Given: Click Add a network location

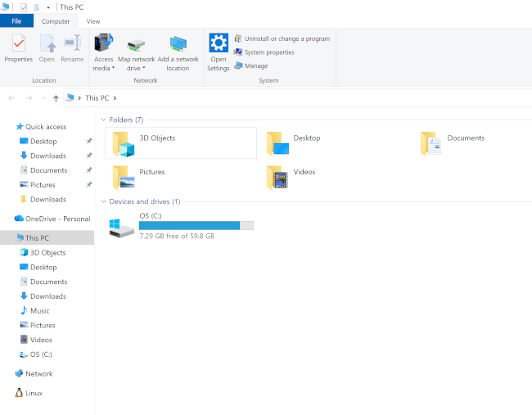Looking at the screenshot, I should pos(178,52).
